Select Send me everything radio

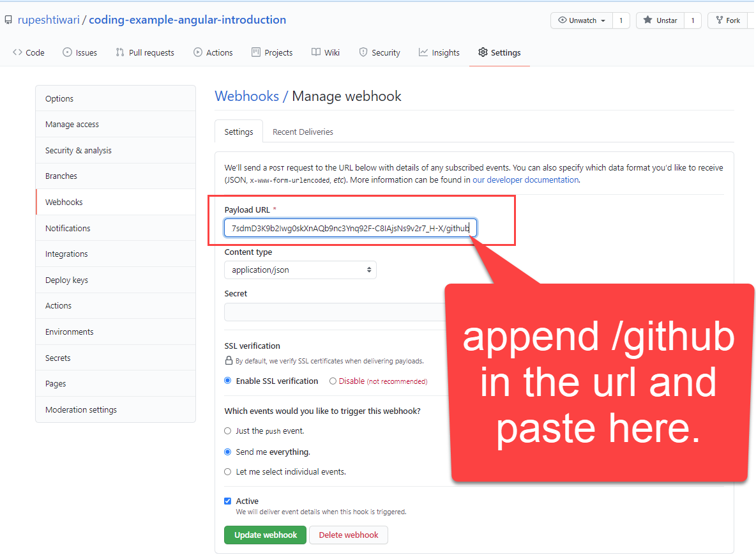pos(227,452)
